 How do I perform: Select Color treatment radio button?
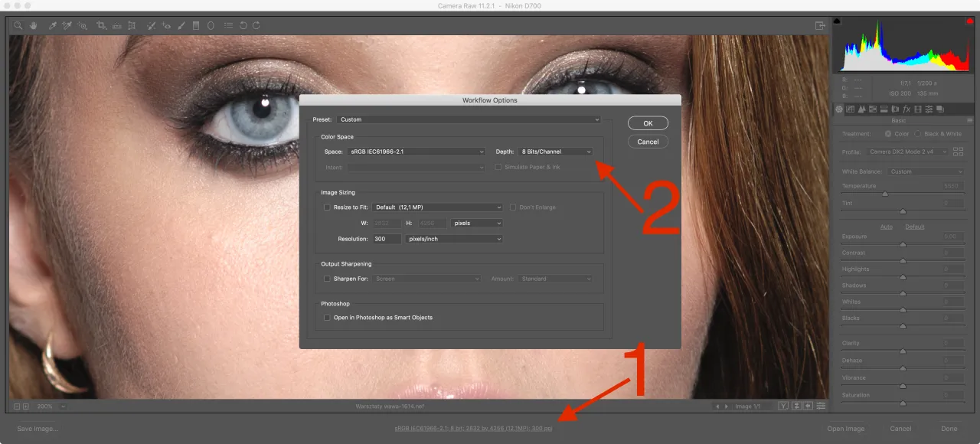tap(888, 134)
